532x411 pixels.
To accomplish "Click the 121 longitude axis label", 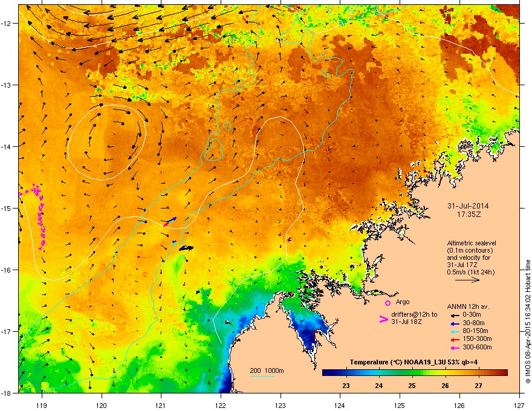I will pyautogui.click(x=161, y=405).
